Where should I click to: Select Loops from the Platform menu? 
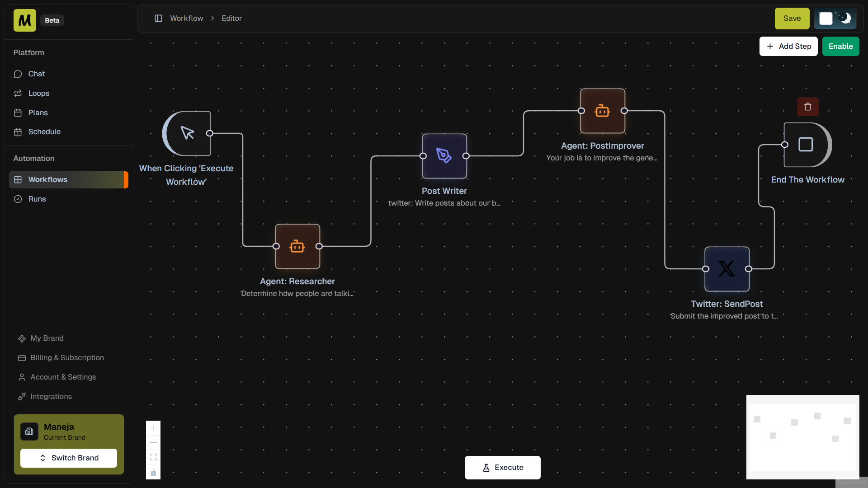point(38,93)
